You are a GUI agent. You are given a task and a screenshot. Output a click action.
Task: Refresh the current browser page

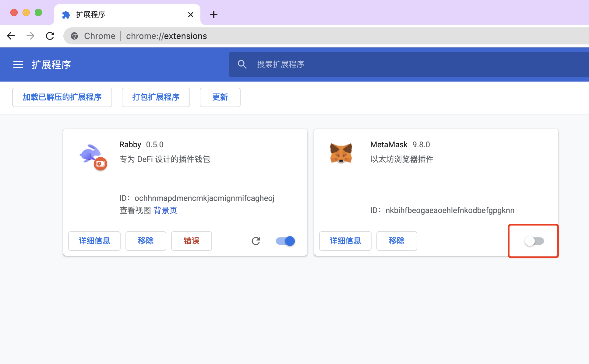coord(50,36)
